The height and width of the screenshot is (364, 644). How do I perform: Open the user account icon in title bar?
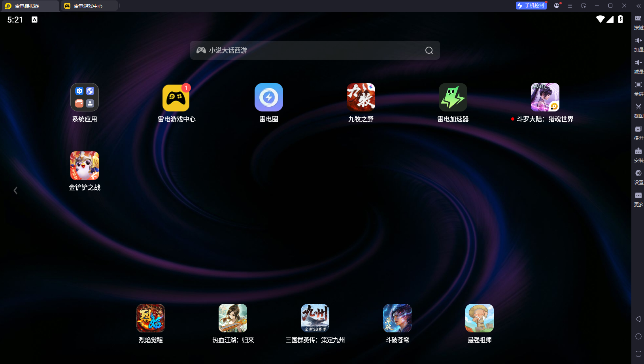coord(557,6)
